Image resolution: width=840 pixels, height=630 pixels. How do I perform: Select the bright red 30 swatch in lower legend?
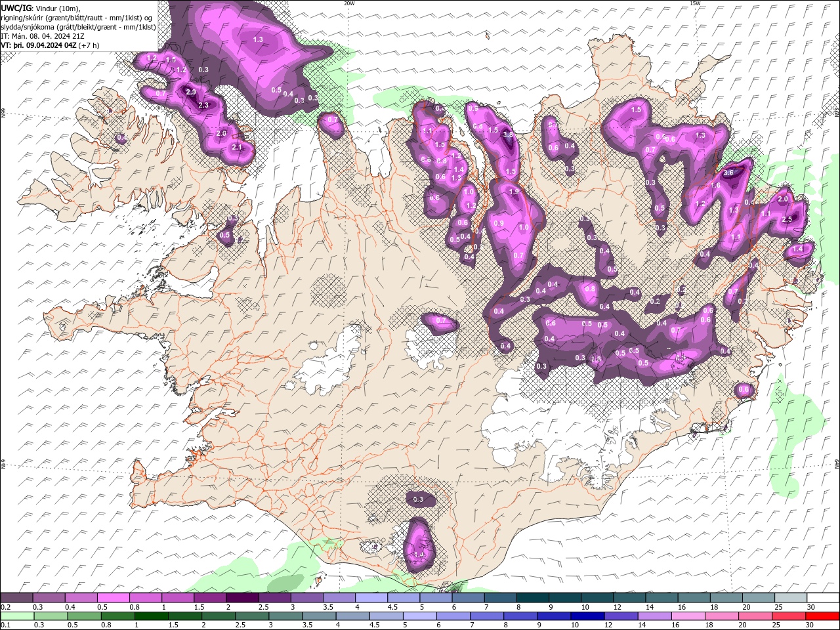coord(822,616)
